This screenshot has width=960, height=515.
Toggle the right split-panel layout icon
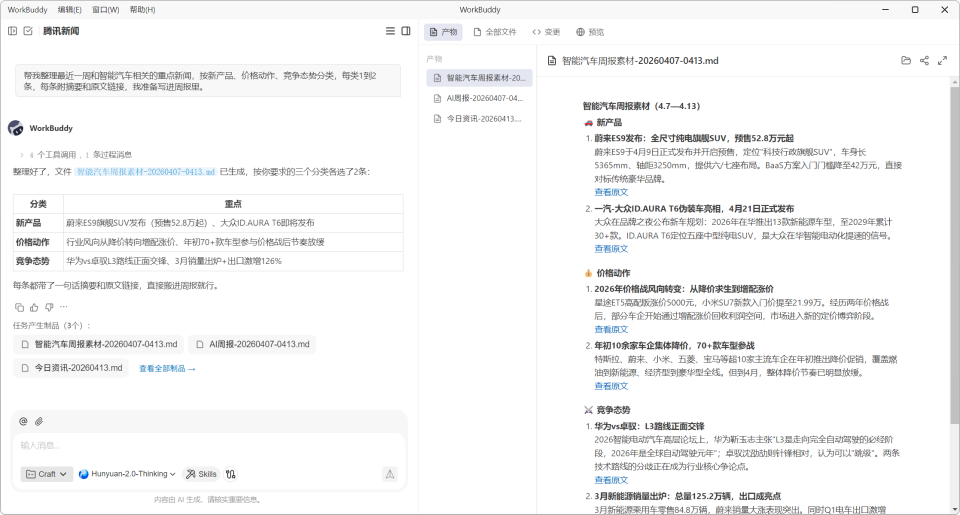point(405,31)
